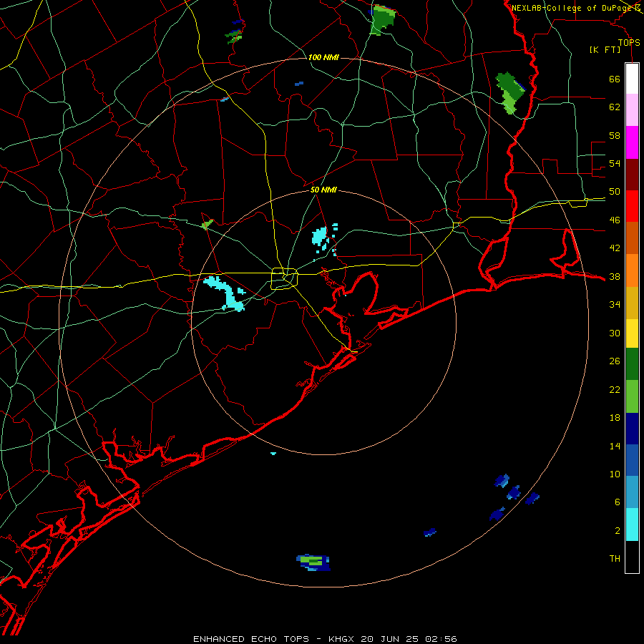The width and height of the screenshot is (644, 644).
Task: Pick the white swatch atop the legend
Action: click(632, 79)
